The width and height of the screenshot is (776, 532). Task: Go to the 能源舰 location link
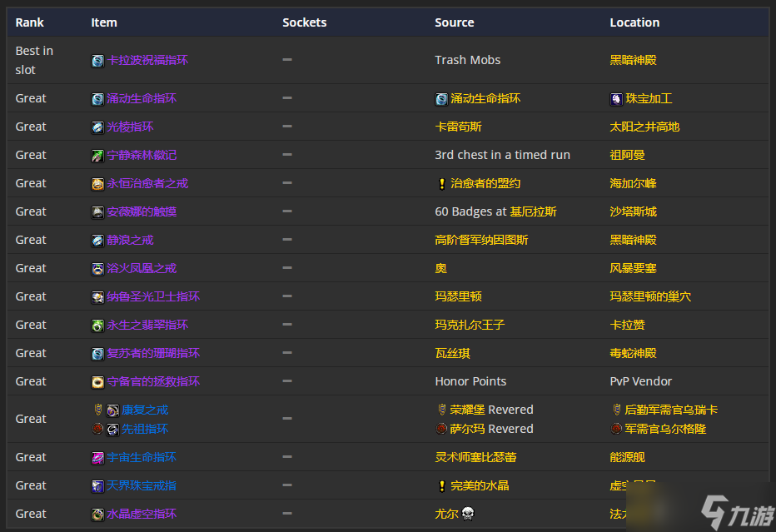[x=627, y=458]
